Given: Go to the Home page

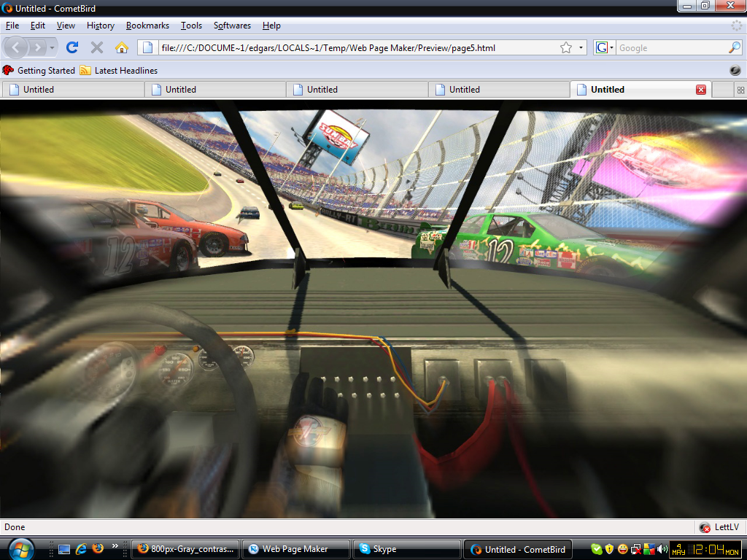Looking at the screenshot, I should [x=122, y=47].
